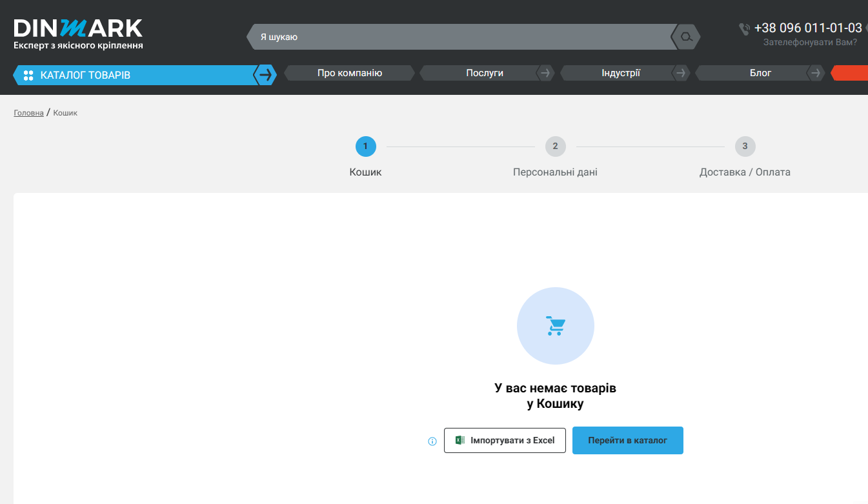Click the У вас немає товарів message
Screen dimensions: 868x504
[555, 396]
